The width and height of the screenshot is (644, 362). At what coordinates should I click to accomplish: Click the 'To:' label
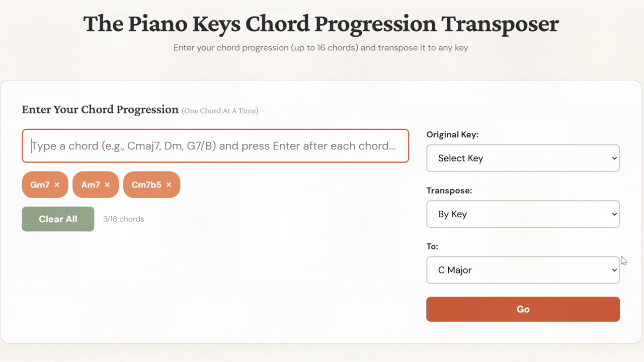pos(432,246)
